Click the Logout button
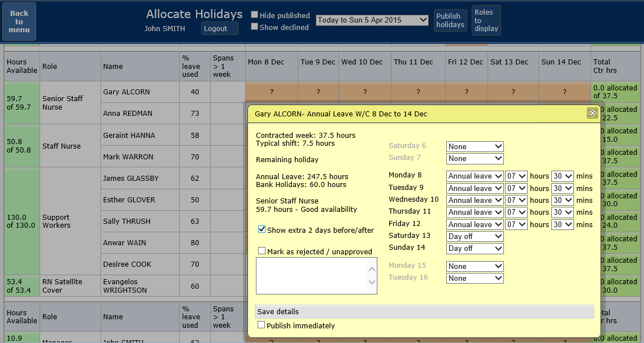 [x=219, y=28]
